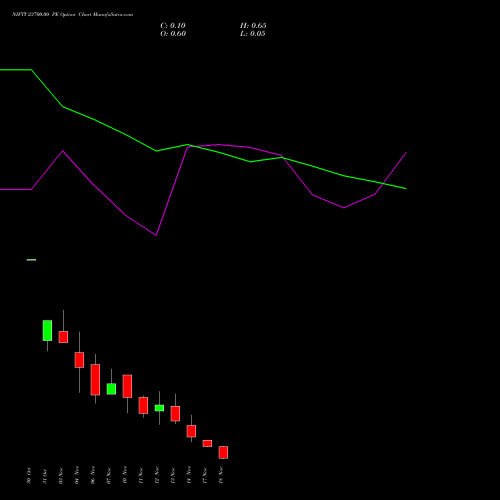Select the last red candle above 18 Nov

pyautogui.click(x=223, y=452)
